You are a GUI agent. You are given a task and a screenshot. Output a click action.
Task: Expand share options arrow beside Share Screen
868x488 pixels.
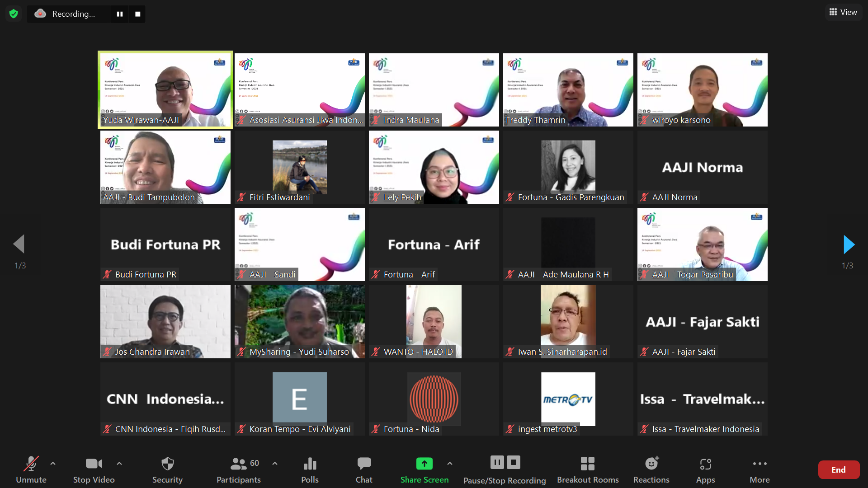coord(450,464)
